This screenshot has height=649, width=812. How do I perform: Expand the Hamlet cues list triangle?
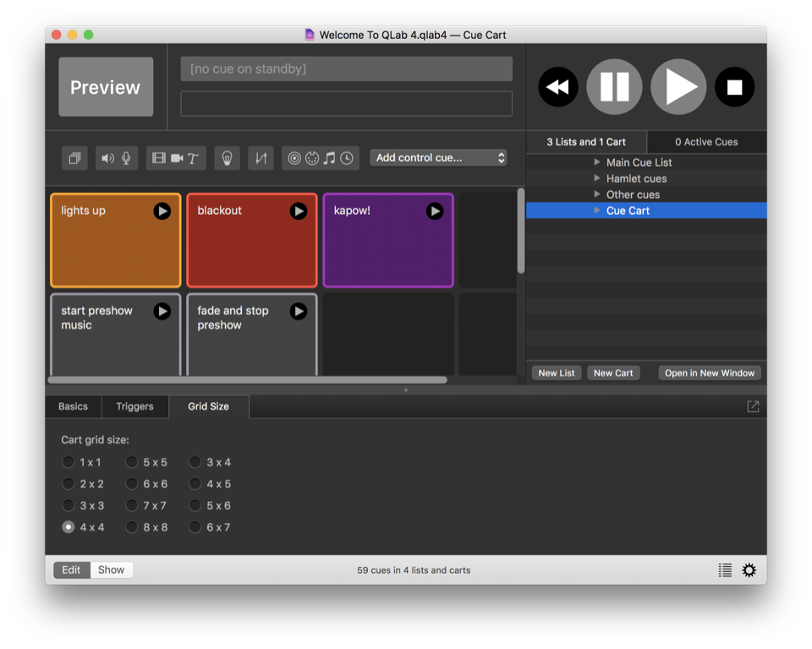tap(597, 179)
